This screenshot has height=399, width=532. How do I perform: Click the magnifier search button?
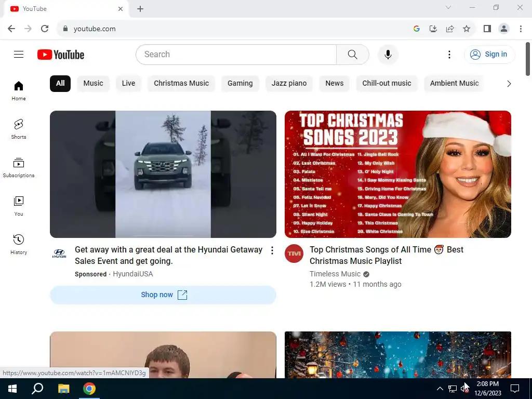pyautogui.click(x=353, y=54)
